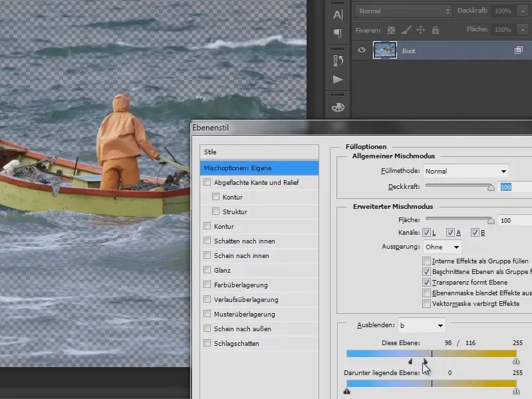This screenshot has width=532, height=399.
Task: Click the Fläche 100 value field
Action: click(x=515, y=221)
